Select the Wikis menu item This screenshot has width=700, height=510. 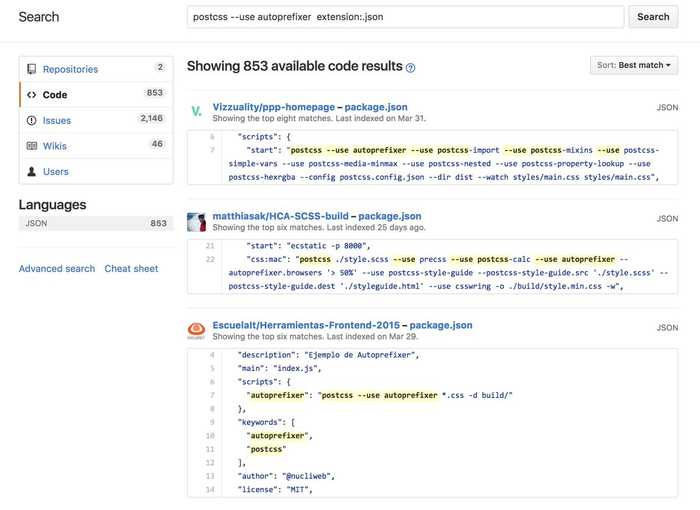(96, 146)
